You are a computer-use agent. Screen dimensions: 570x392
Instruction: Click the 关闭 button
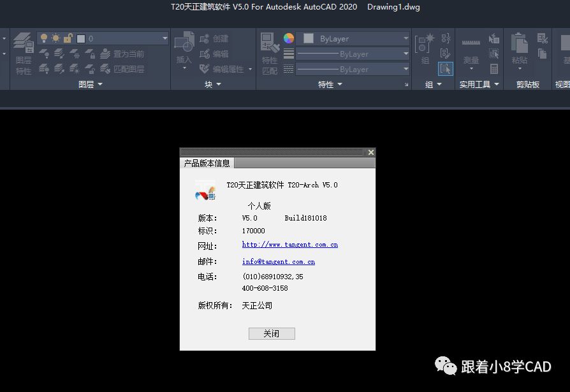[x=272, y=333]
